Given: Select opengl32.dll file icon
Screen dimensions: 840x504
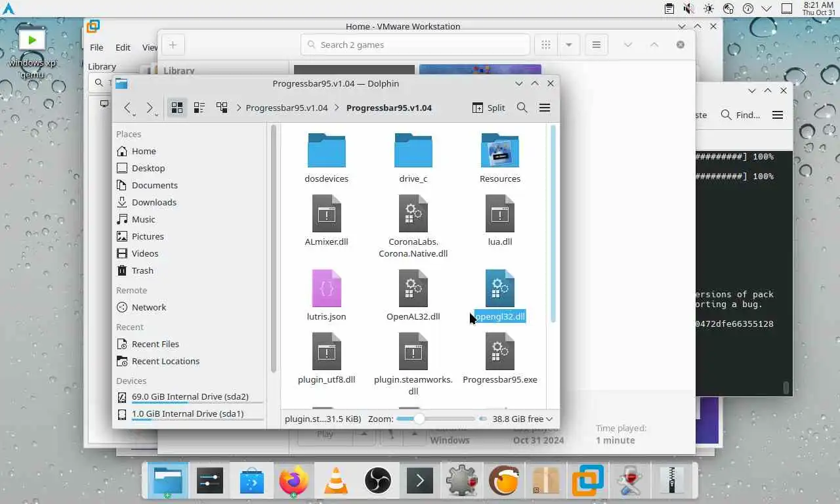Looking at the screenshot, I should [x=500, y=288].
